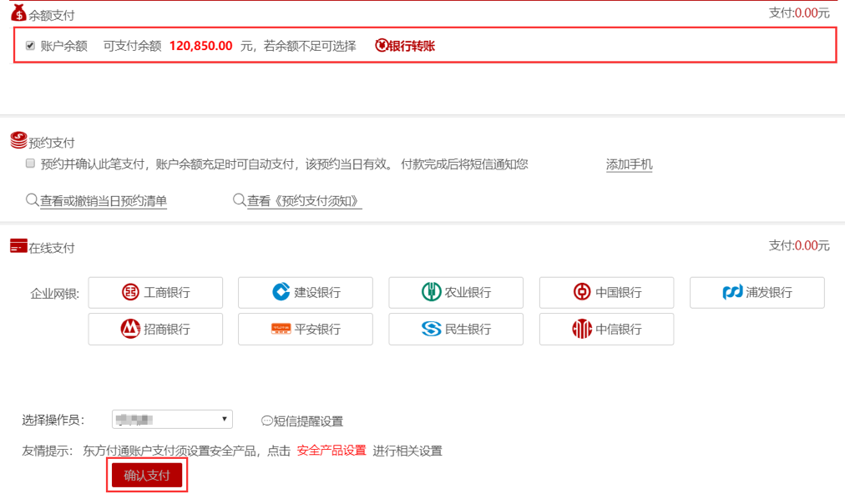This screenshot has height=504, width=845.
Task: Click the 中国银行 logo icon
Action: (x=582, y=292)
